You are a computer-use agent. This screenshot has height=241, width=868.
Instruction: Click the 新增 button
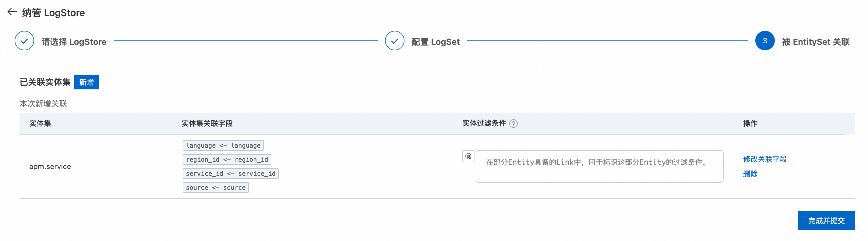tap(86, 82)
